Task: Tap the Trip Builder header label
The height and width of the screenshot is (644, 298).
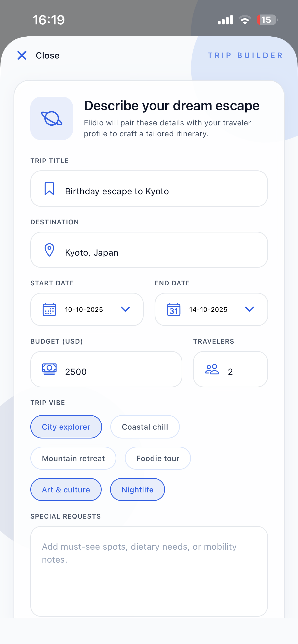Action: 245,55
